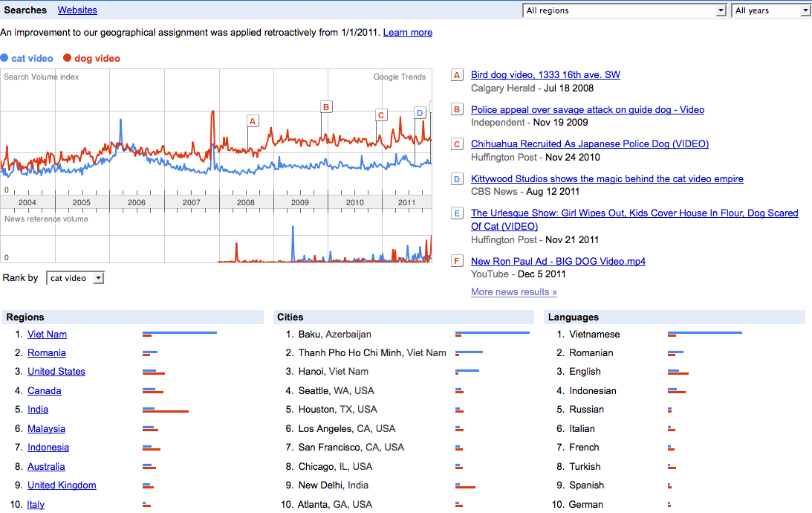Click German in Languages list
Screen dimensions: 812x513
pos(585,504)
